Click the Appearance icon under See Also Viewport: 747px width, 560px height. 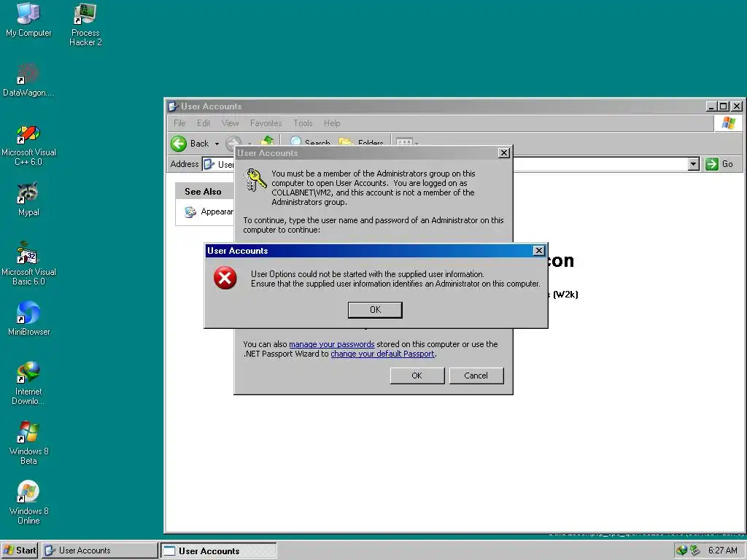pos(190,212)
